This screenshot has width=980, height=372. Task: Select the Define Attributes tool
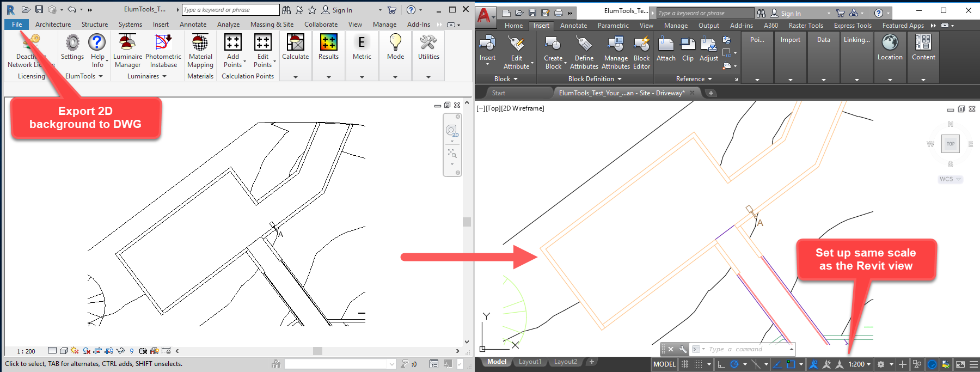point(584,52)
